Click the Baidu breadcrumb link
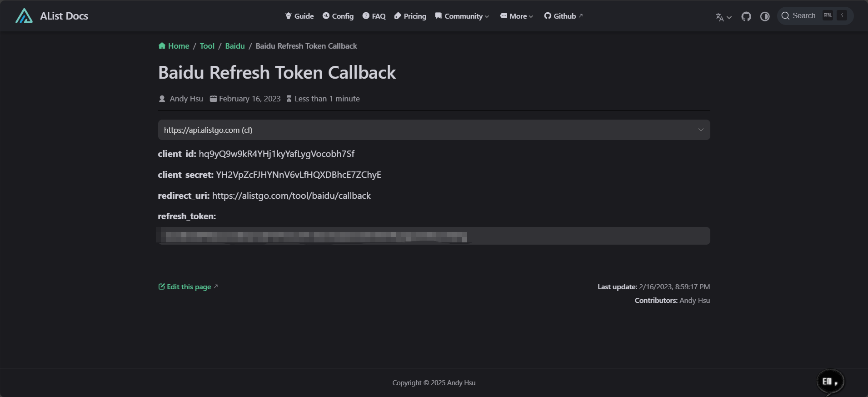The width and height of the screenshot is (868, 397). pos(235,46)
